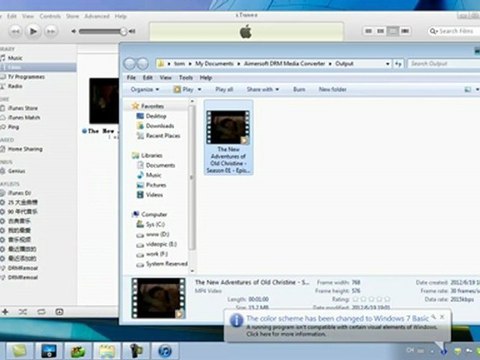
Task: Open iTunes Advanced menu
Action: (x=97, y=16)
